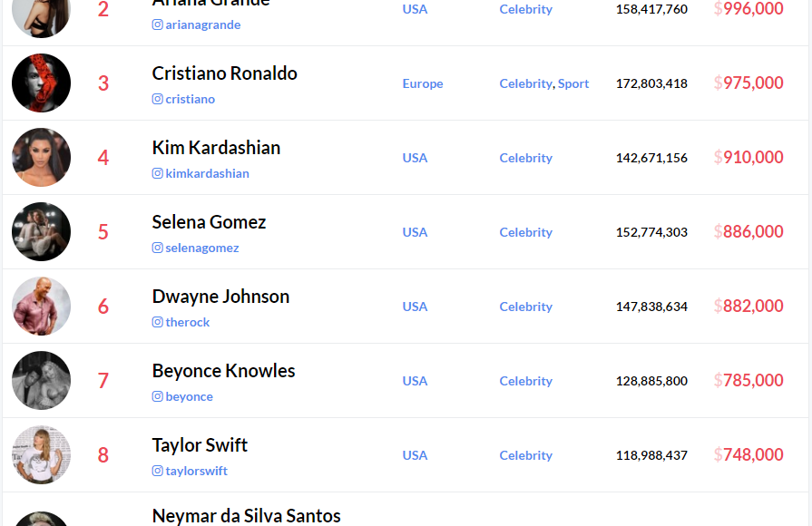Click Instagram icon beside cristiano handle
Image resolution: width=812 pixels, height=526 pixels.
click(x=158, y=99)
